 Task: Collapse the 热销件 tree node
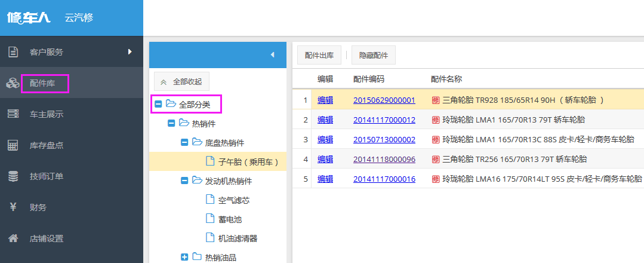click(x=171, y=124)
